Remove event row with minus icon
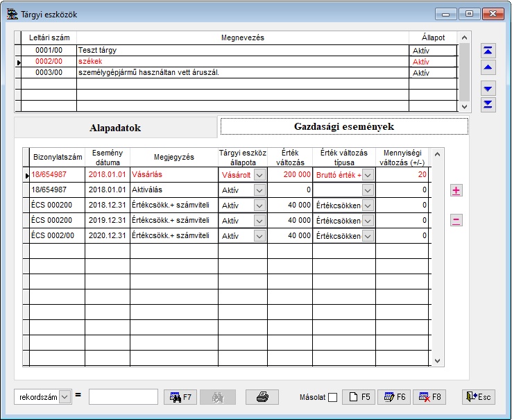 click(x=456, y=221)
